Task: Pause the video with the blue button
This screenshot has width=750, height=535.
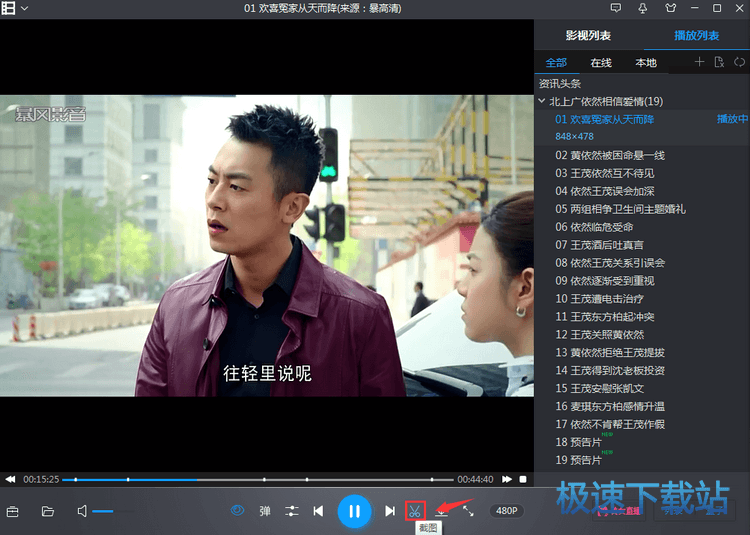Action: pyautogui.click(x=354, y=512)
